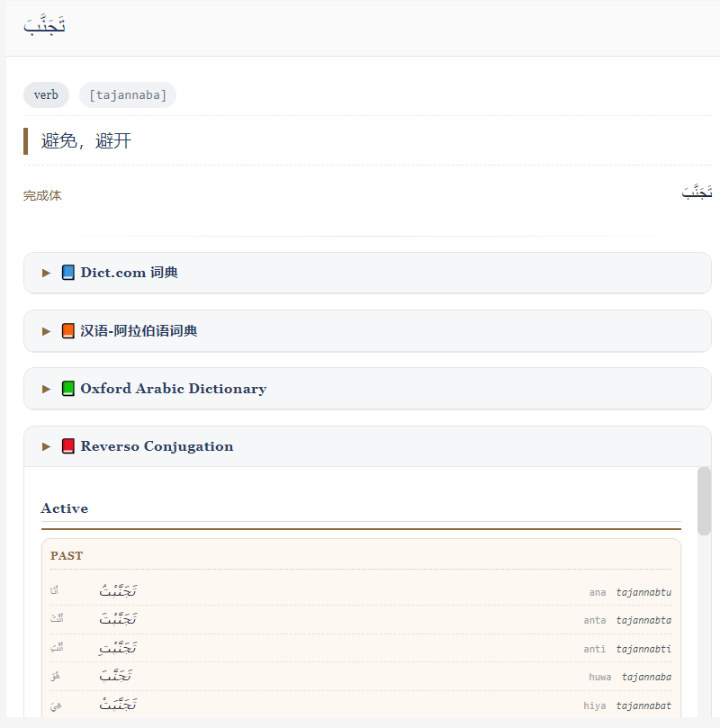Expand the 汉语-阿拉伯语词典 disclosure triangle
Screen dimensions: 720x728
click(x=46, y=331)
